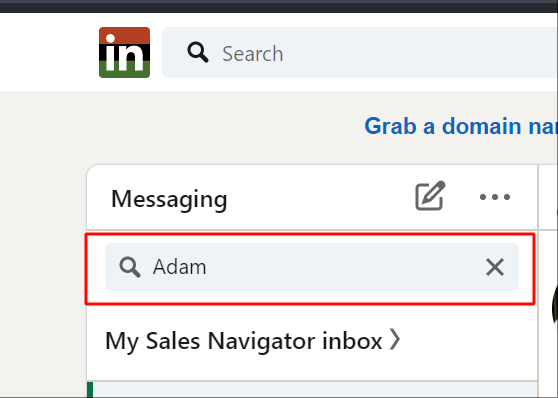Image resolution: width=558 pixels, height=398 pixels.
Task: Open the LinkedIn home logo
Action: (x=124, y=52)
